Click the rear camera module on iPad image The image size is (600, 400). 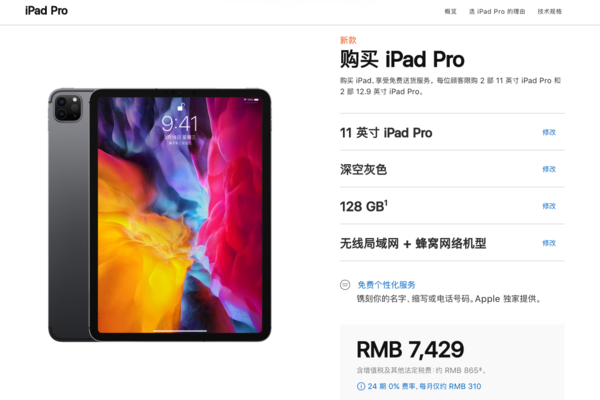click(x=68, y=108)
